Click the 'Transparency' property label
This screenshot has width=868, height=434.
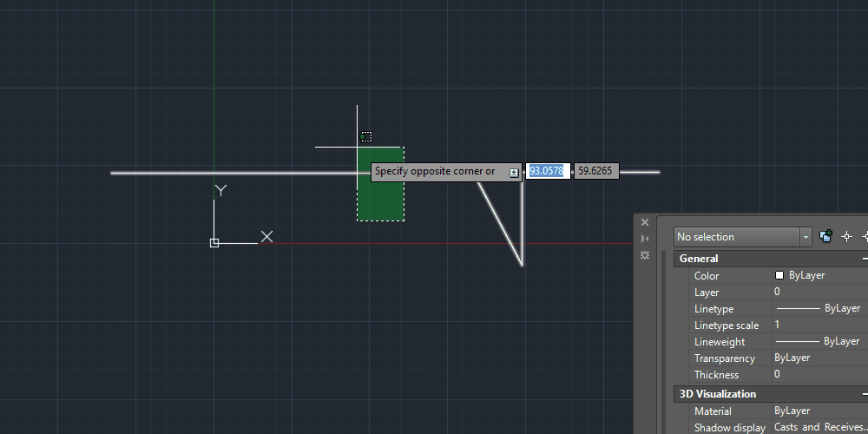tap(725, 358)
